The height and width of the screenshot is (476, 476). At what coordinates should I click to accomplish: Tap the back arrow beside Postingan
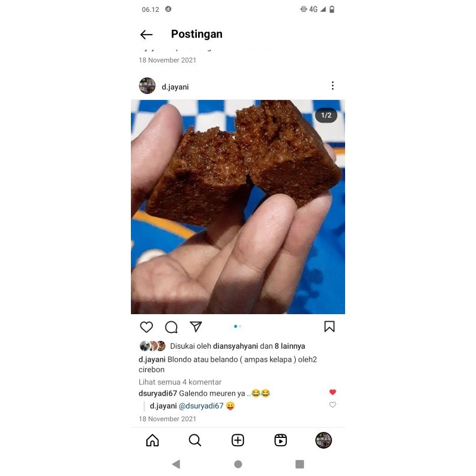pos(146,35)
